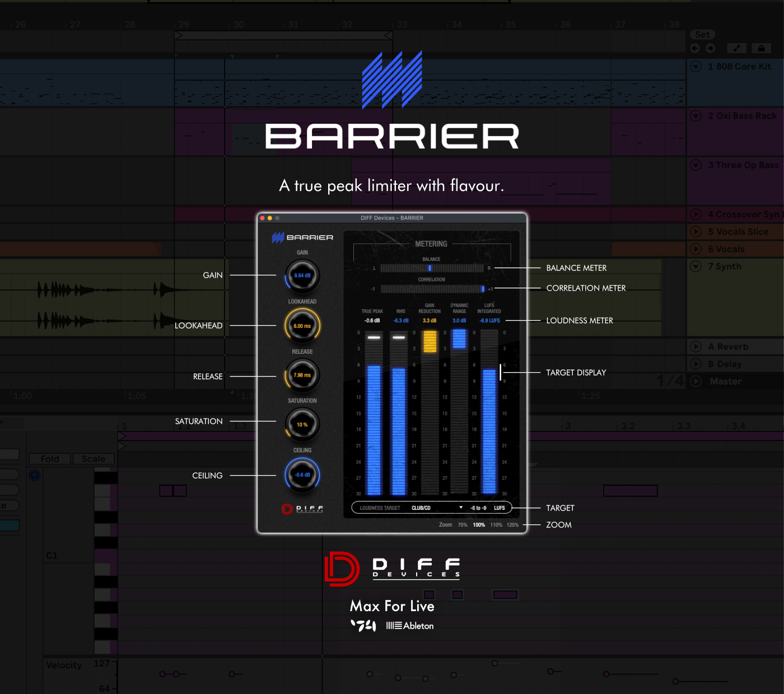Click the previous locator left arrow
This screenshot has height=694, width=784.
[695, 49]
